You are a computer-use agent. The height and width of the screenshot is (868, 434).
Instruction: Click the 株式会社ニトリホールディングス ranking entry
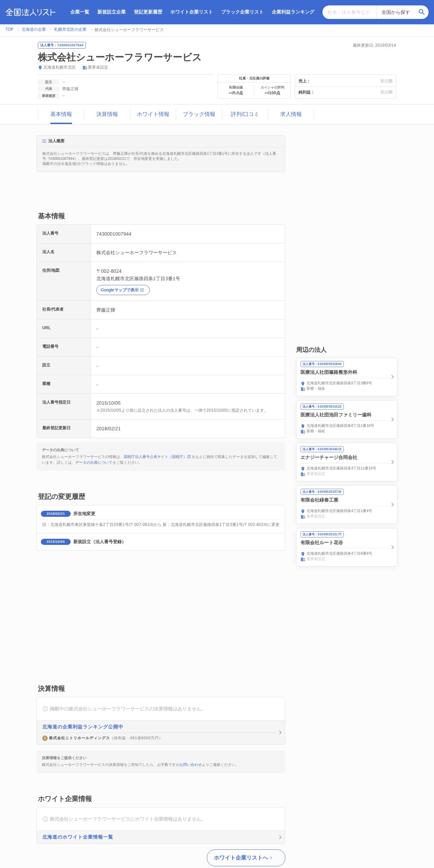(79, 738)
